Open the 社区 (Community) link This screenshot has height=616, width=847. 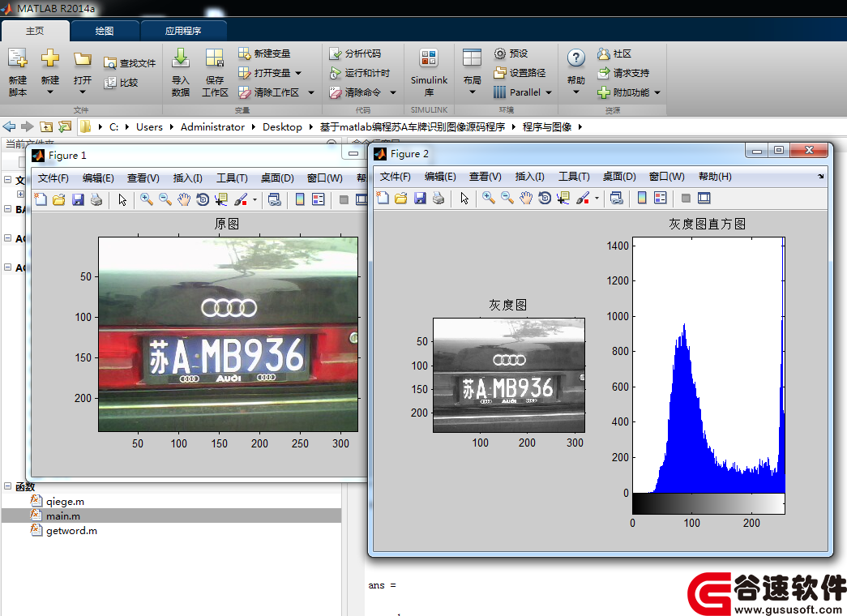tap(614, 53)
